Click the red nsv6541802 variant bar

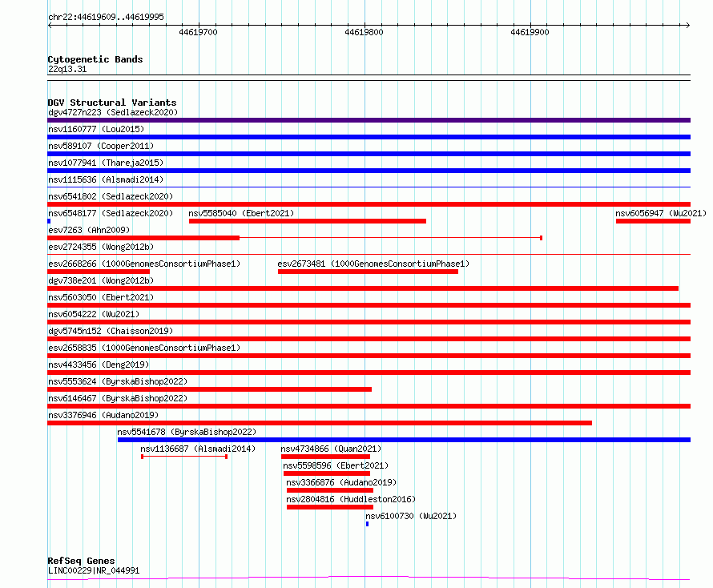pyautogui.click(x=369, y=204)
